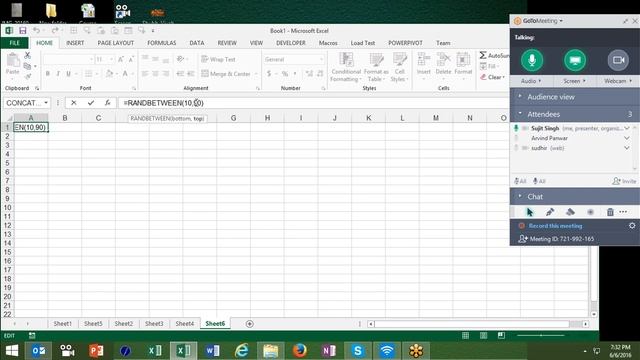The height and width of the screenshot is (360, 640).
Task: Expand the Audience view section
Action: tap(575, 97)
